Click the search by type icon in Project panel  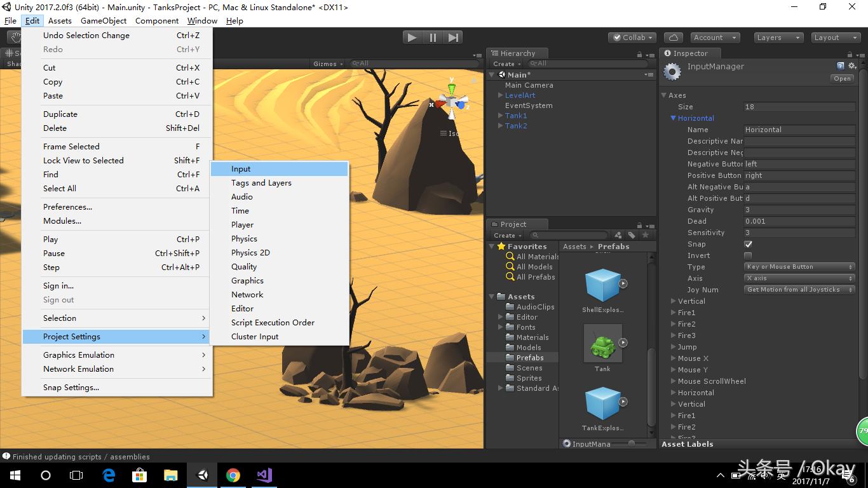(x=618, y=235)
